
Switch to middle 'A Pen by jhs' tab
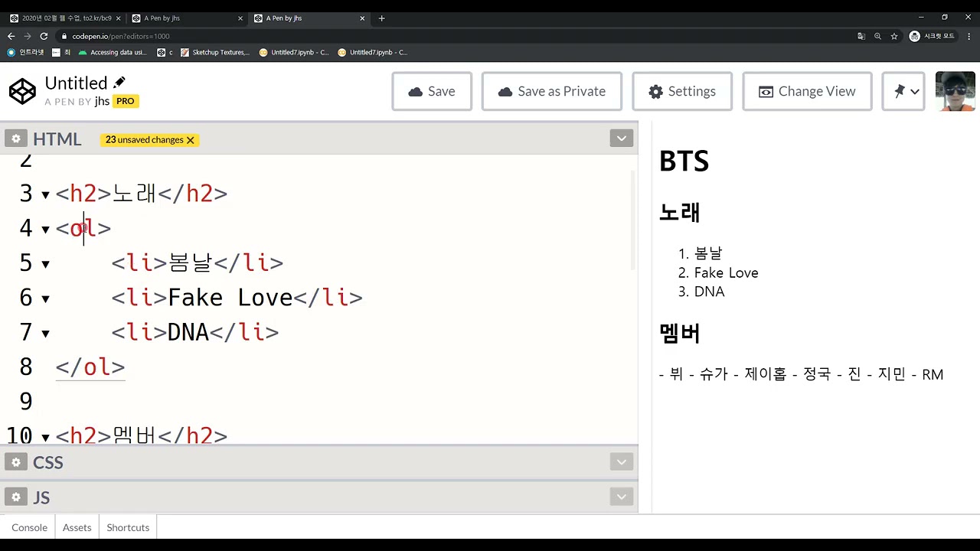[188, 18]
